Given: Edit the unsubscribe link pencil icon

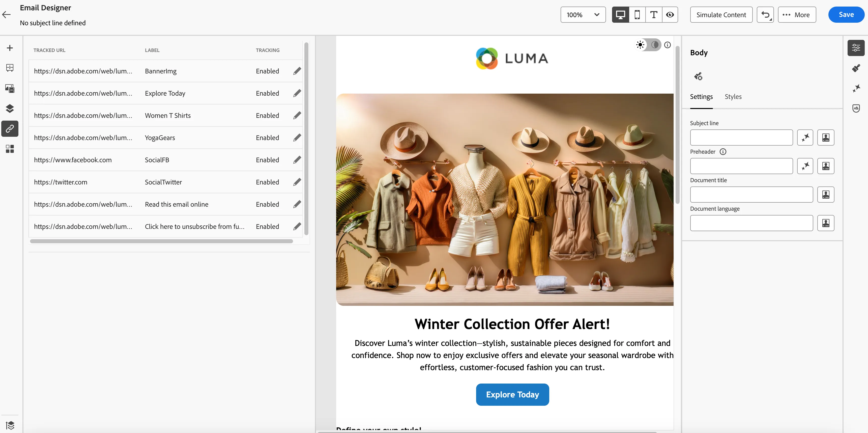Looking at the screenshot, I should [x=297, y=227].
